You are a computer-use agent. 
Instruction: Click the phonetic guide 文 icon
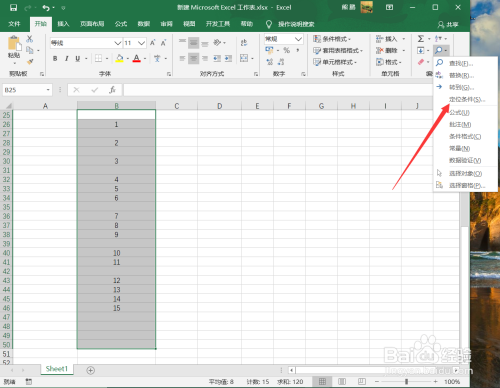[x=157, y=59]
